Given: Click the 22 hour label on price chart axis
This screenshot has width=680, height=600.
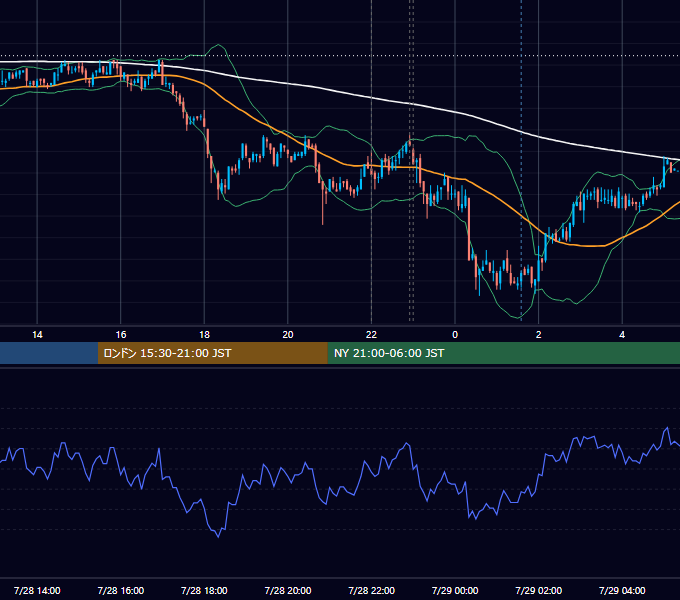Looking at the screenshot, I should 371,335.
